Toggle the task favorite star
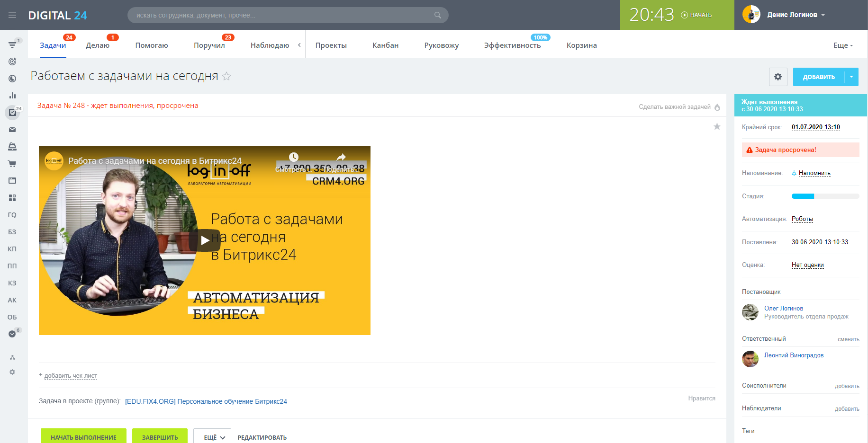 click(717, 126)
